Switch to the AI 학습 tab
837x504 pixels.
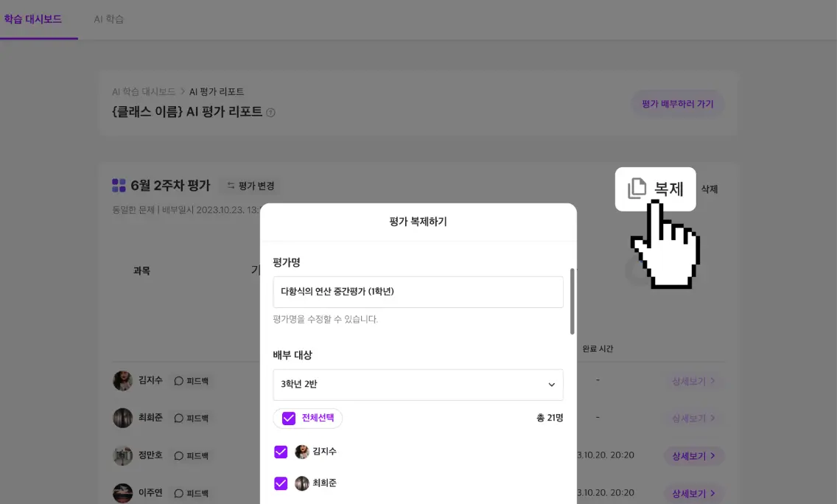109,19
